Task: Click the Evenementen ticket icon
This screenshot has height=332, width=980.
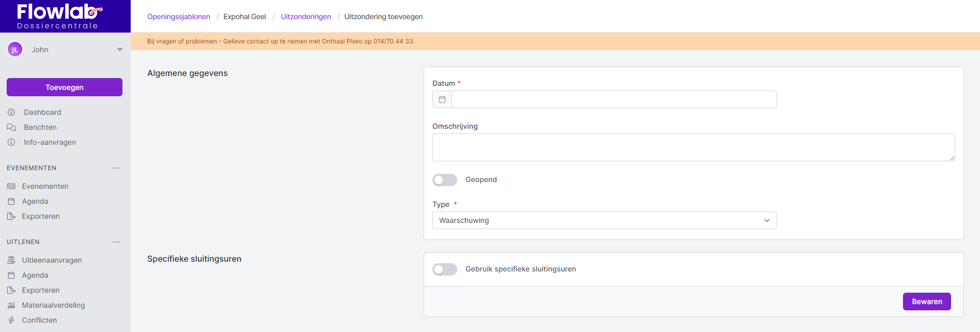Action: coord(11,186)
